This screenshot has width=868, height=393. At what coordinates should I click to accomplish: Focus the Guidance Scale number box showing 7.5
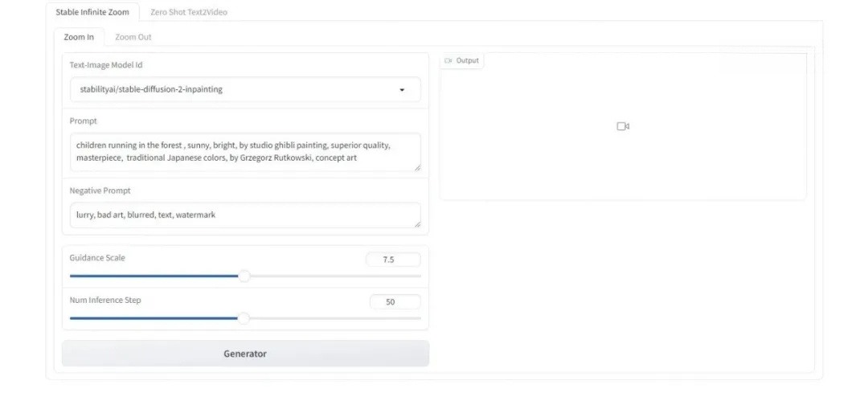tap(393, 260)
